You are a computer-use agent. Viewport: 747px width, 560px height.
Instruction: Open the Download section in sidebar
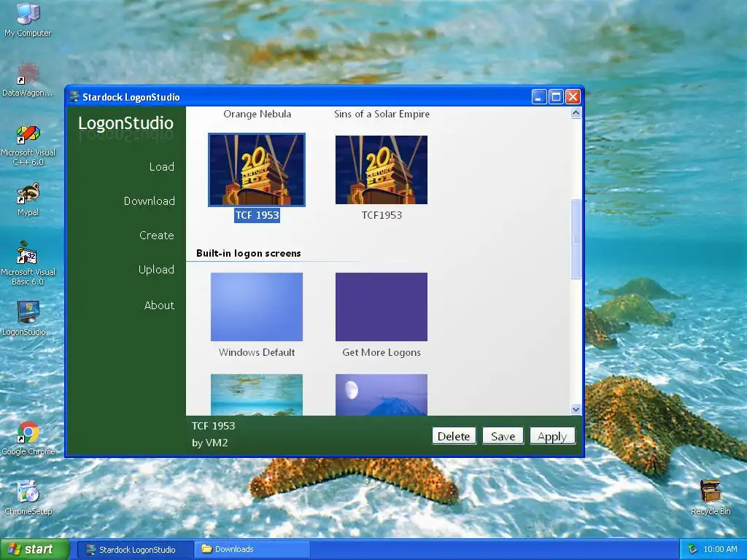tap(149, 201)
